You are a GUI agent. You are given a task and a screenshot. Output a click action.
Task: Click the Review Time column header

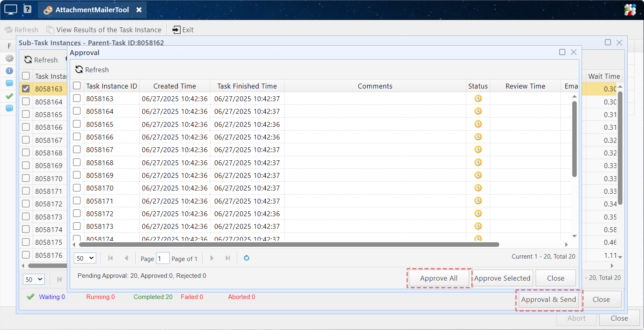[x=525, y=86]
